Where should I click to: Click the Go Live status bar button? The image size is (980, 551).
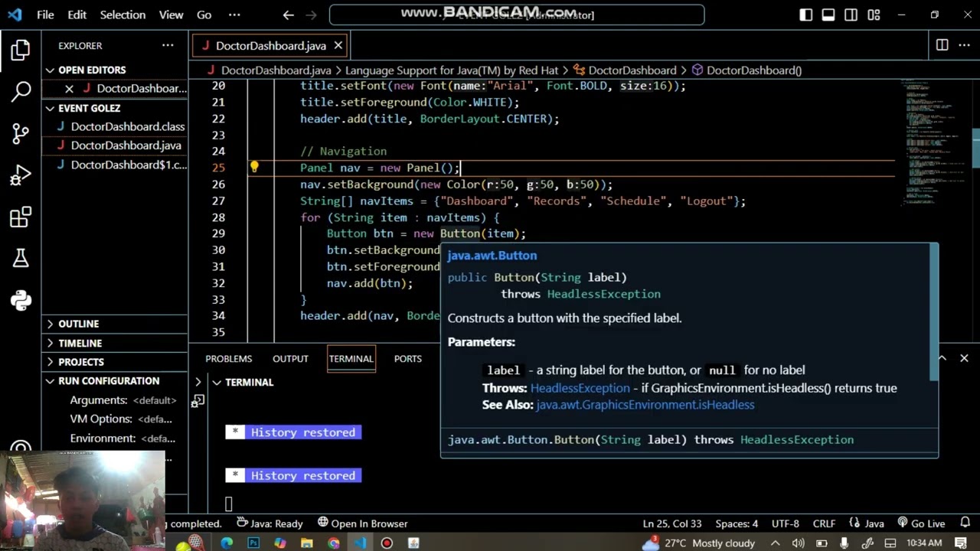point(921,523)
